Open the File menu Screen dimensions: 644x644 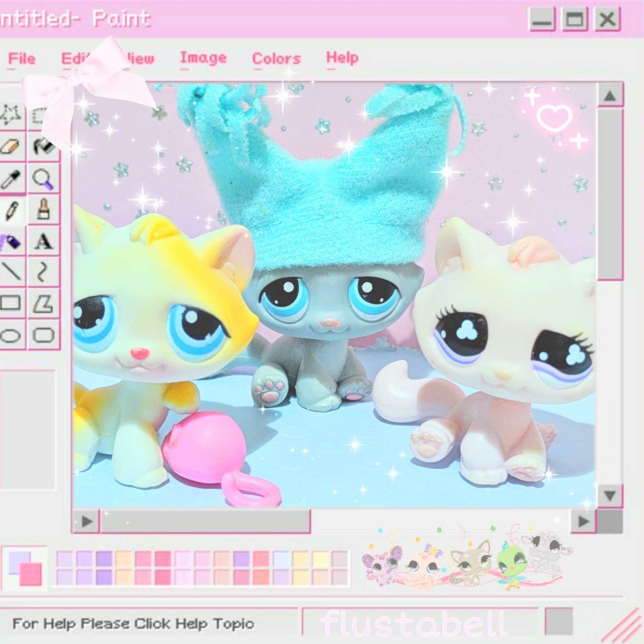coord(22,59)
